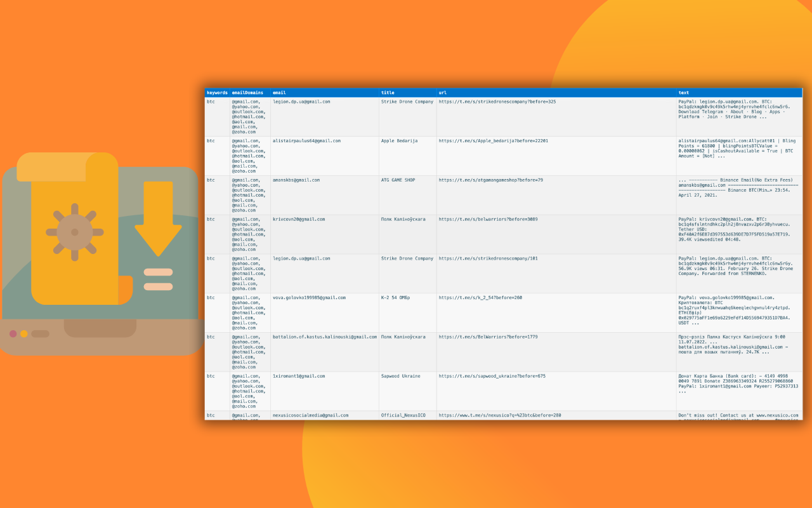Screen dimensions: 812x508
Task: Open URL t.me/s/k_2_54?before=260
Action: pyautogui.click(x=481, y=298)
